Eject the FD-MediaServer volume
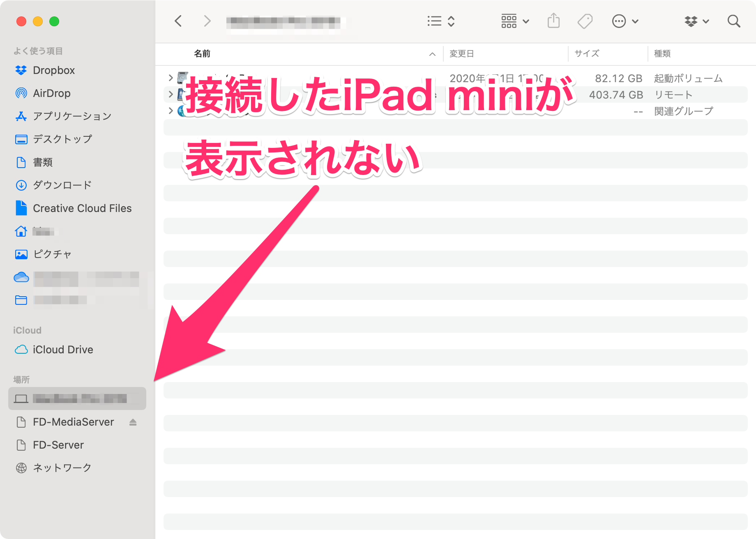 (133, 422)
